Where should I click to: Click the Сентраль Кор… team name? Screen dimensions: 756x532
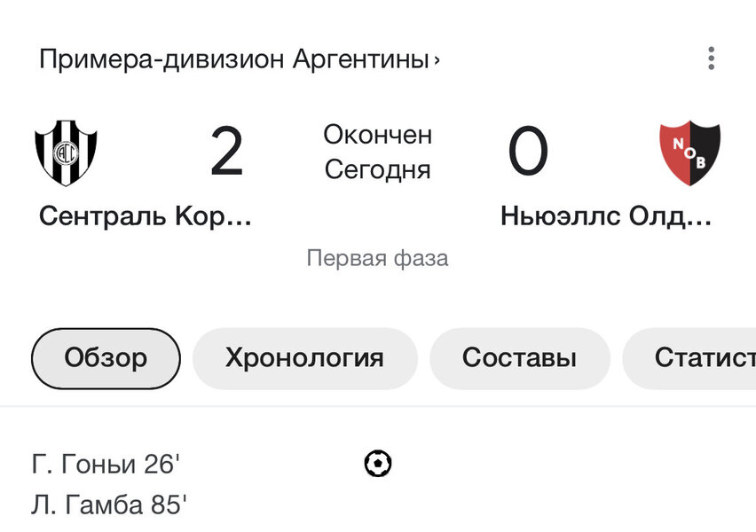(x=146, y=215)
